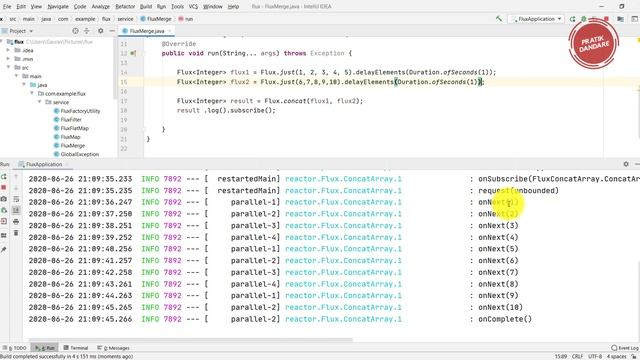
Task: Click the Build project hammer icon
Action: pyautogui.click(x=499, y=19)
